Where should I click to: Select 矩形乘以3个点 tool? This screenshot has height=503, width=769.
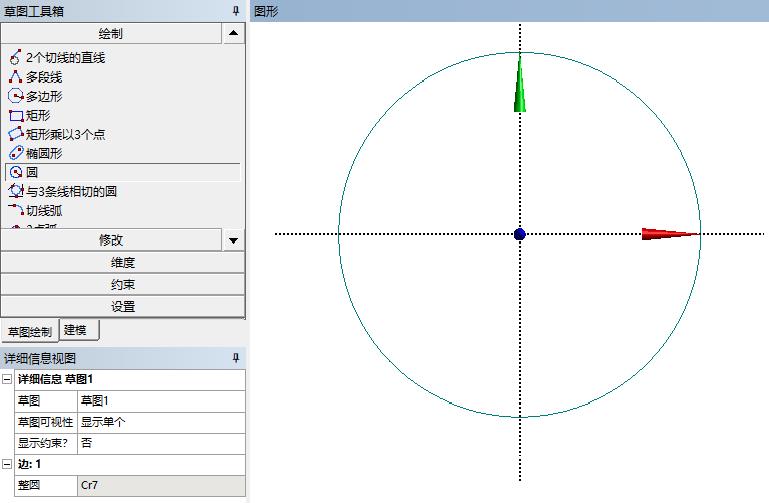point(64,134)
